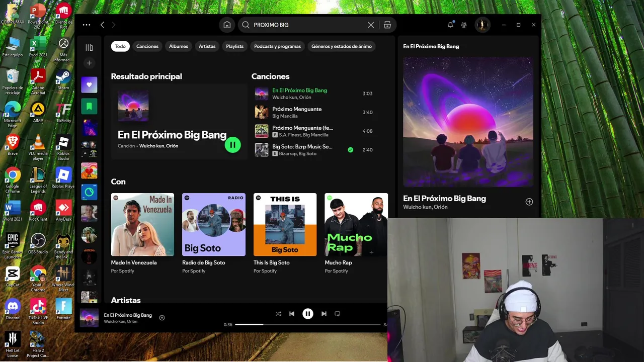Open OBS Studio desktop icon
Viewport: 644px width, 362px height.
(x=38, y=244)
